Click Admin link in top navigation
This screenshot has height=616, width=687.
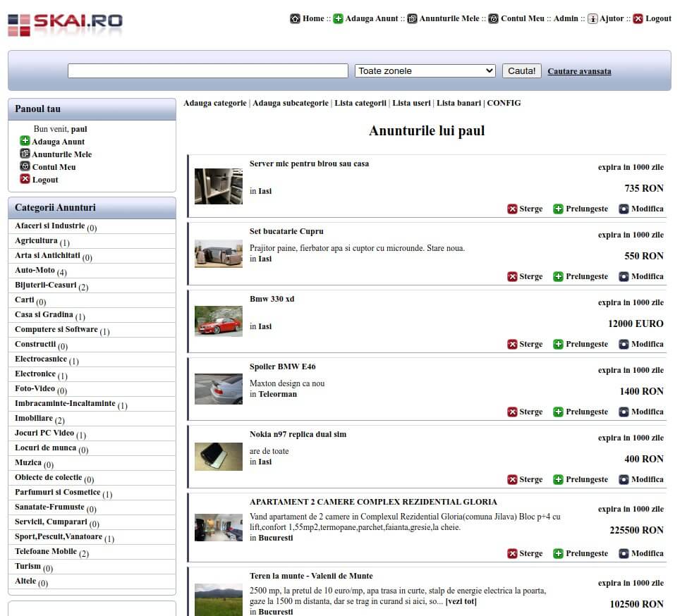click(566, 18)
